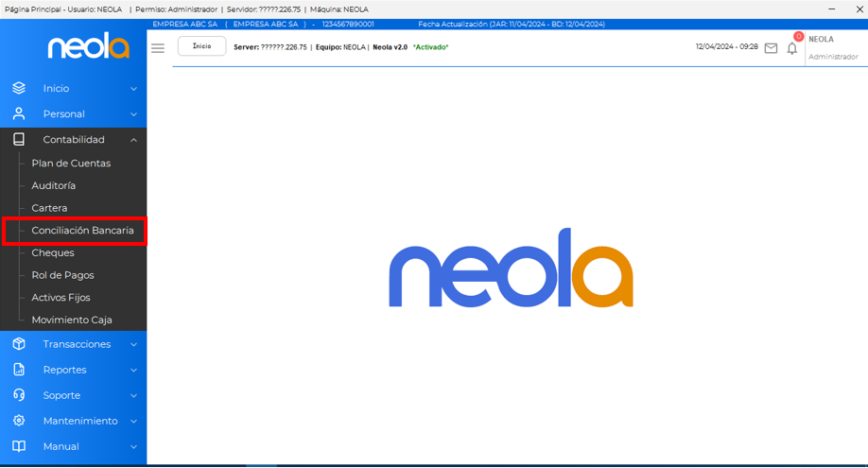Go to Activos Fijos
Screen dimensions: 868x468
pyautogui.click(x=61, y=298)
